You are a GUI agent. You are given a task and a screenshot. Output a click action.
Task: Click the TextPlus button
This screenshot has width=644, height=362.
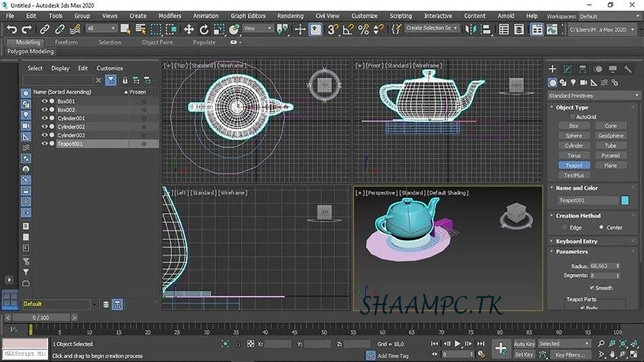pos(574,175)
